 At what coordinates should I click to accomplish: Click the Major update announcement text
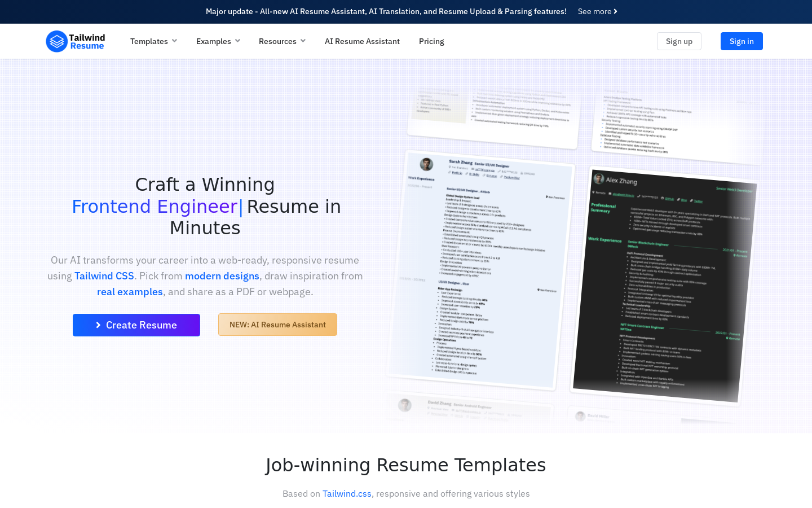pos(386,11)
